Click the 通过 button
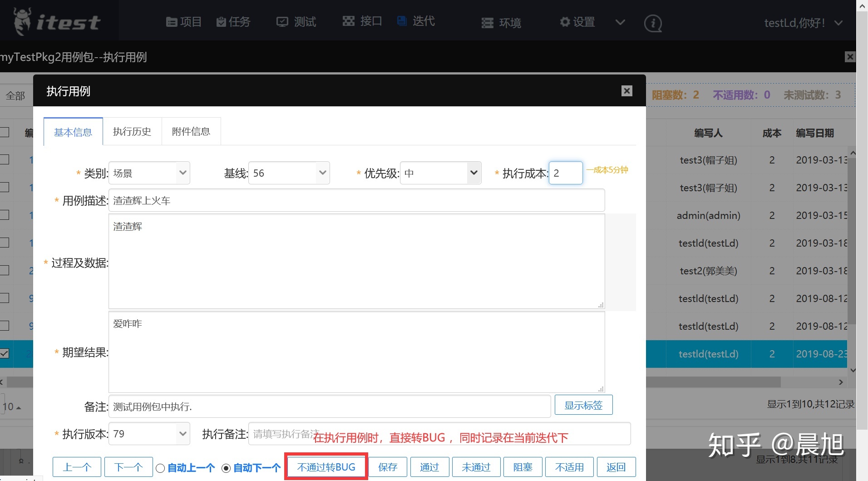The height and width of the screenshot is (481, 868). (x=429, y=467)
